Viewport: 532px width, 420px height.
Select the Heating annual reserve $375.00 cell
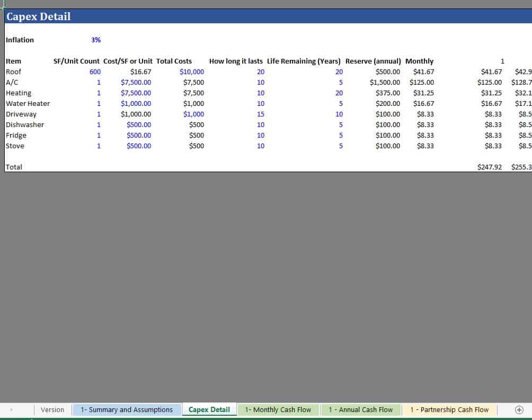click(x=387, y=93)
